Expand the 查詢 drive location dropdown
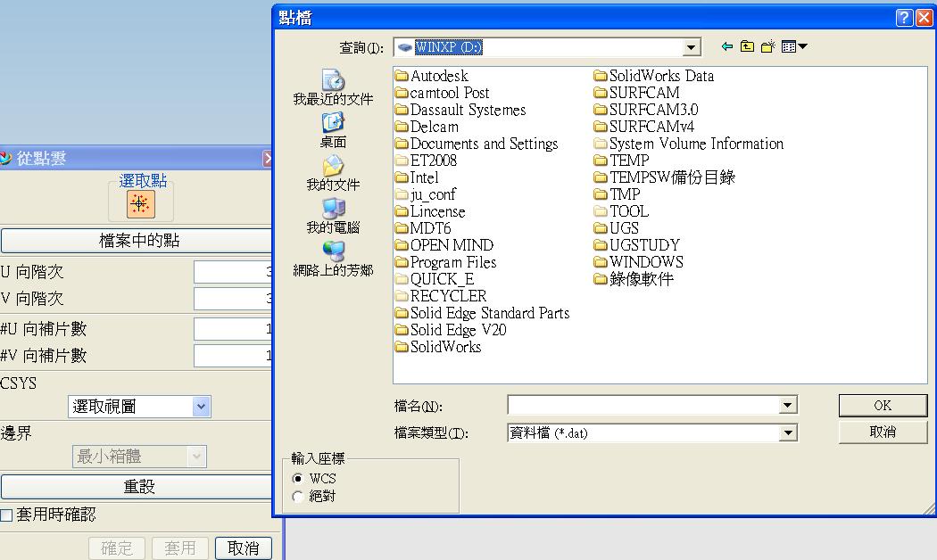The height and width of the screenshot is (560, 937). (x=691, y=47)
